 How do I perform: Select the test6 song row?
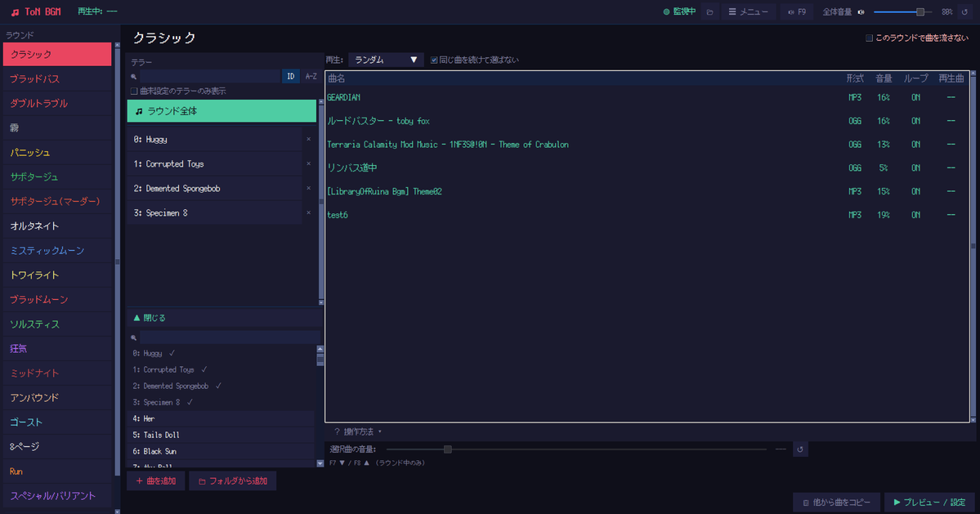(647, 215)
